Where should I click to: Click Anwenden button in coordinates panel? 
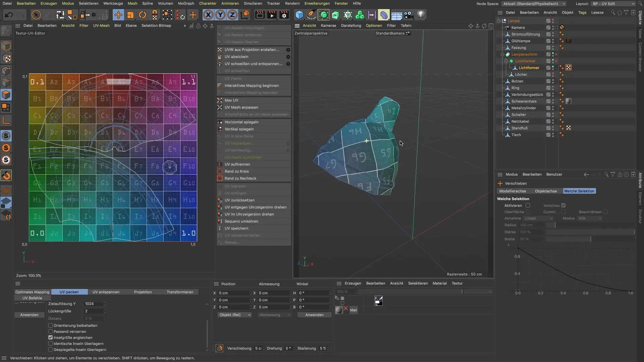tap(314, 315)
